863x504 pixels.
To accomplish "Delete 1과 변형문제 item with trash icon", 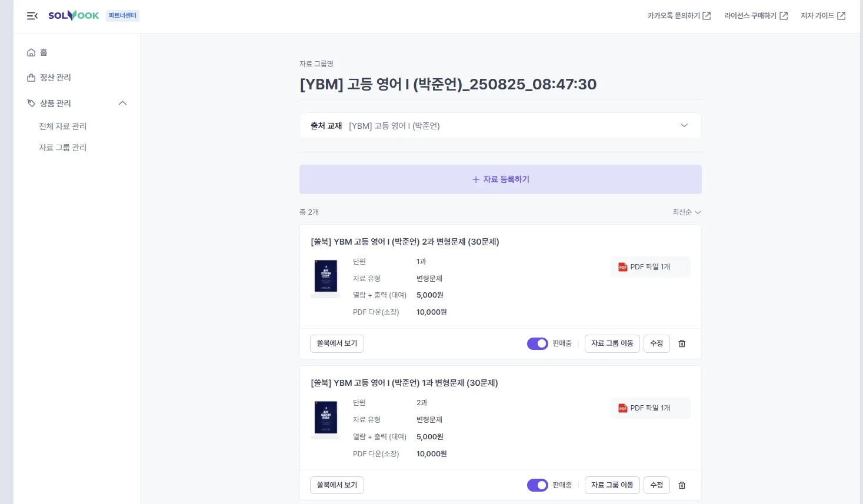I will tap(682, 485).
